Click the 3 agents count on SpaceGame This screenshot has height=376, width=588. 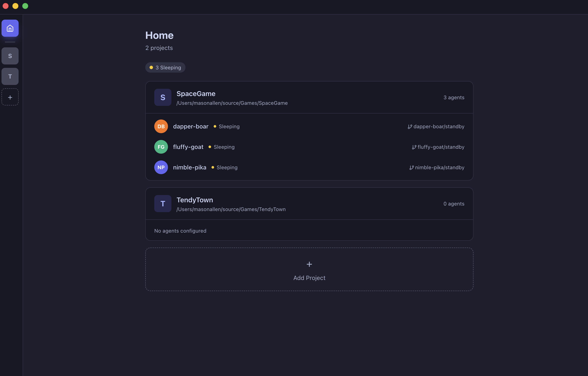454,97
